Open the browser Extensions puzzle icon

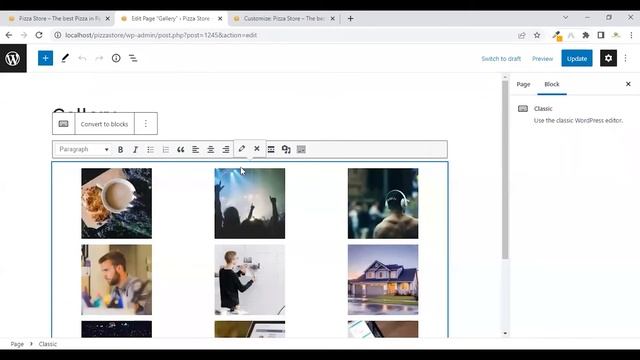coord(586,36)
